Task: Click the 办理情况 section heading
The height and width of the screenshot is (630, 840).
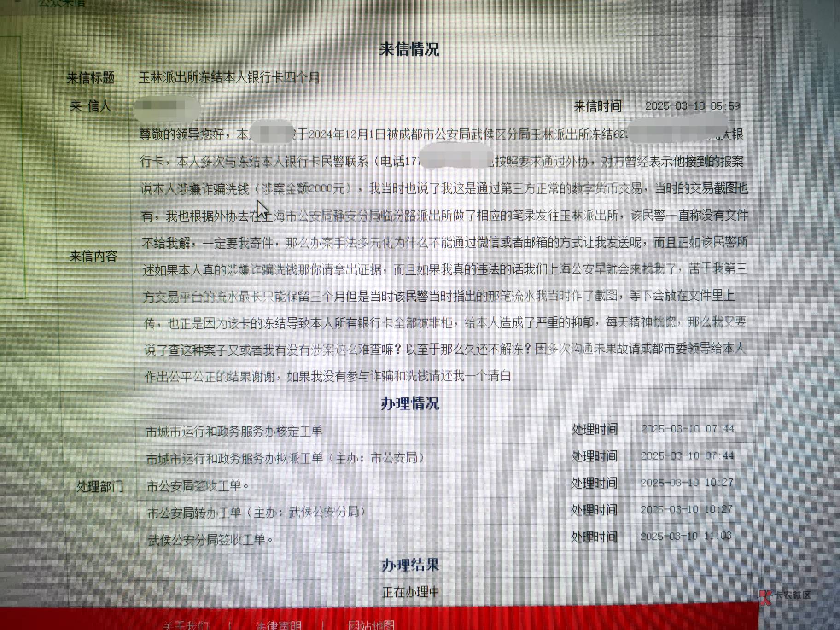Action: point(410,403)
